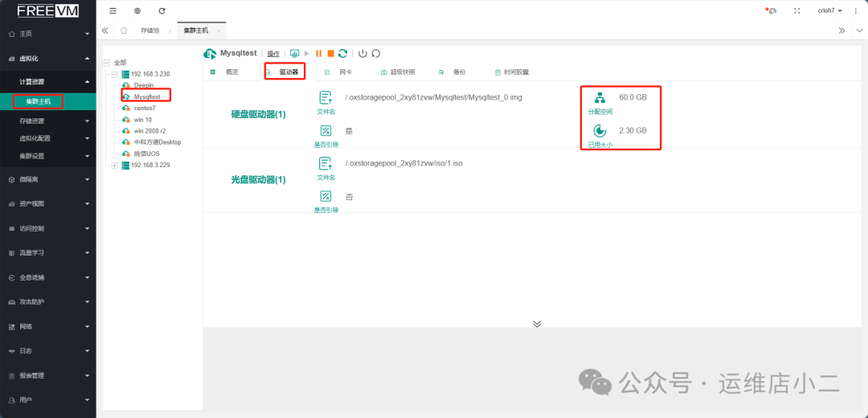The height and width of the screenshot is (418, 868).
Task: Collapse the 虚拟化 sidebar menu
Action: pyautogui.click(x=48, y=58)
